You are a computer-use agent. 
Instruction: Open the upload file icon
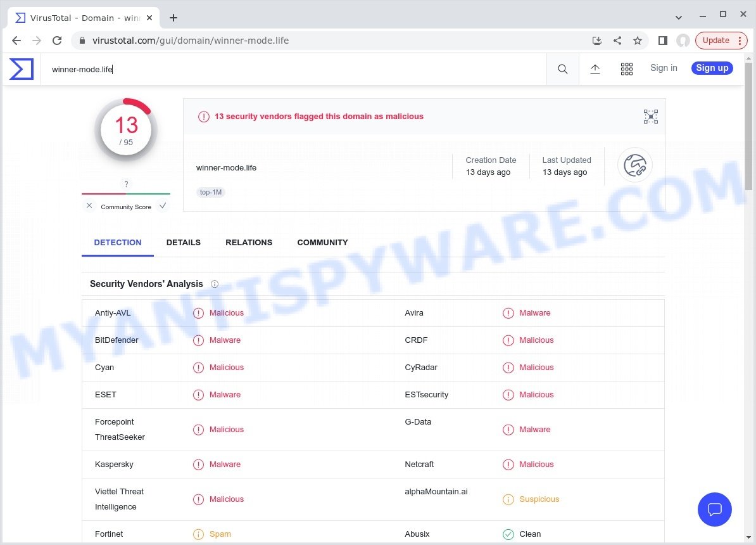(x=595, y=69)
